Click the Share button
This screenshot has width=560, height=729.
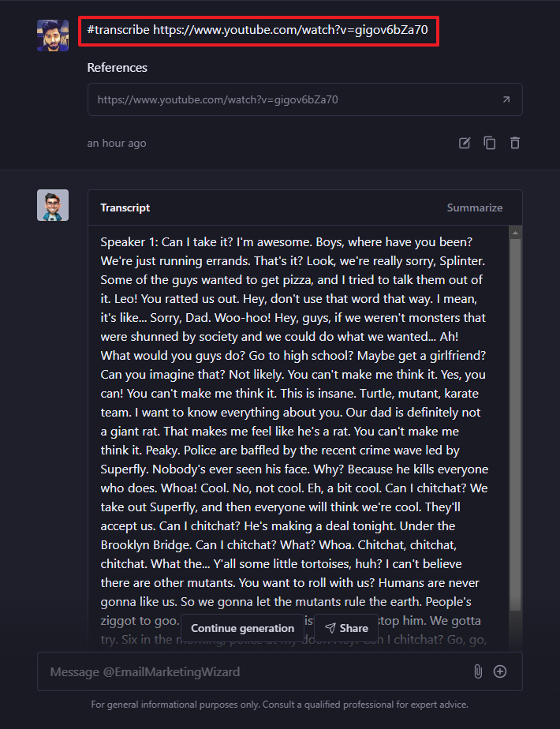(x=346, y=628)
